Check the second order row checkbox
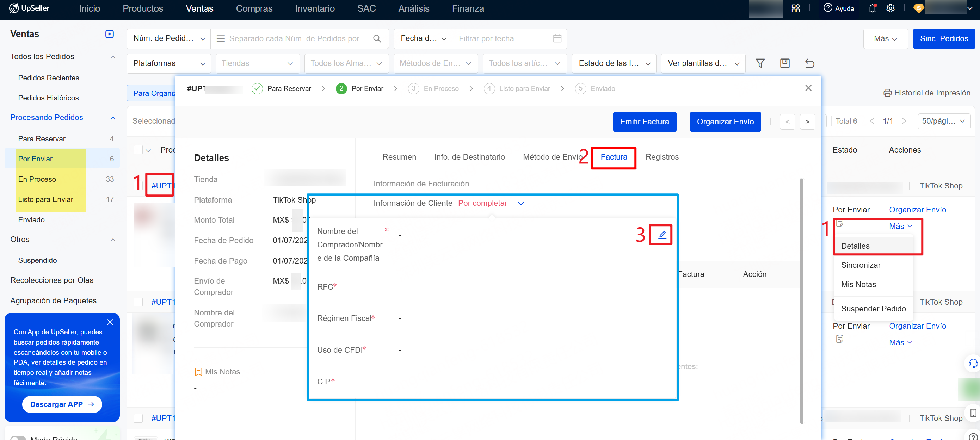The width and height of the screenshot is (980, 440). 138,302
